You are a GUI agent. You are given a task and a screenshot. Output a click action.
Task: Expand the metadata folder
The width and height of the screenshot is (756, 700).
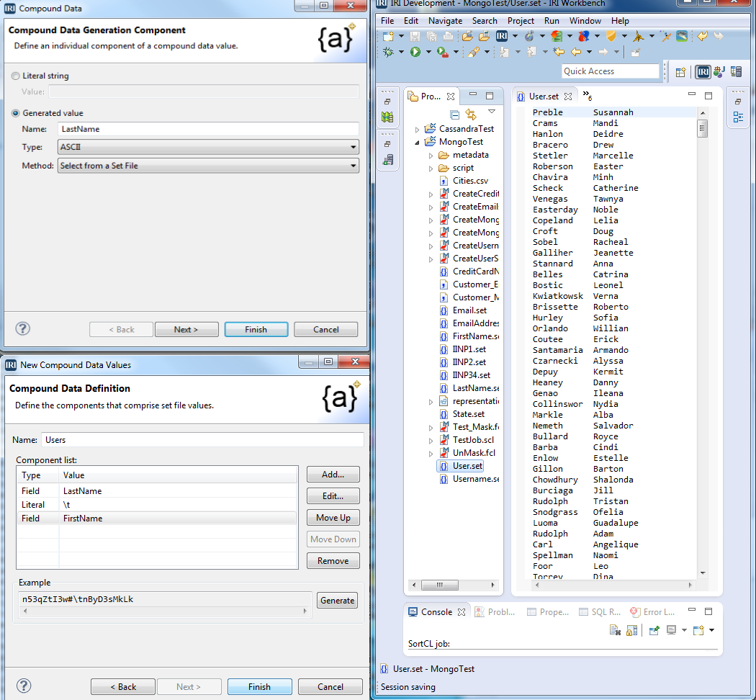tap(431, 156)
